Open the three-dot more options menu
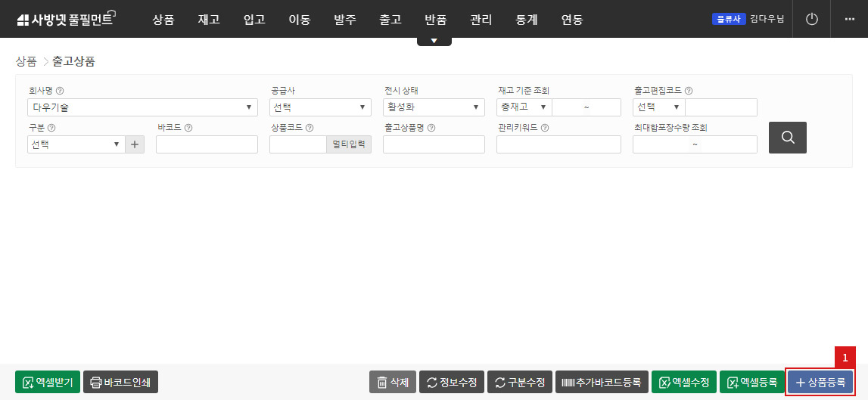 850,20
